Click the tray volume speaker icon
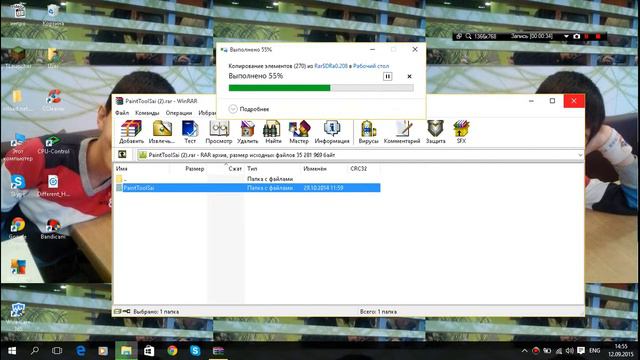Screen dimensions: 640x360 570,351
